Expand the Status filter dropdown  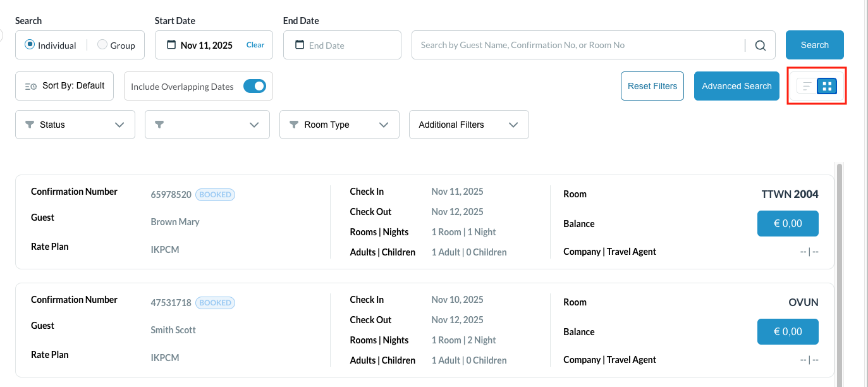coord(119,125)
